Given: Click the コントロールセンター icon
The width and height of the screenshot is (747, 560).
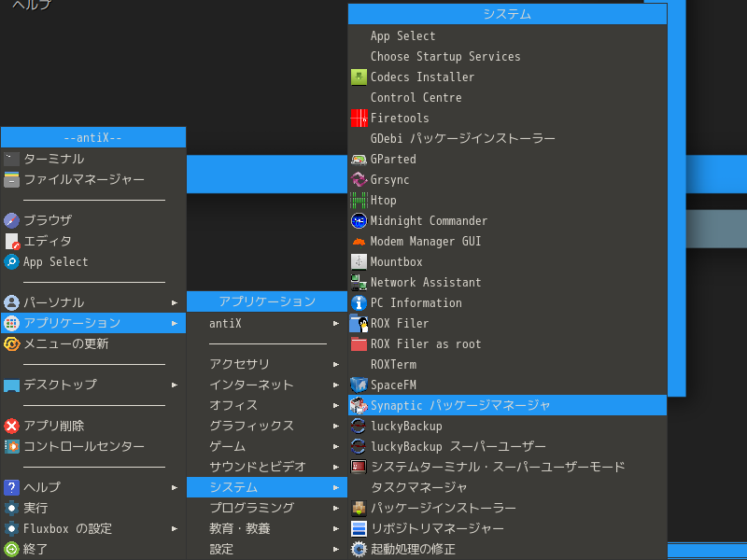Looking at the screenshot, I should coord(11,446).
